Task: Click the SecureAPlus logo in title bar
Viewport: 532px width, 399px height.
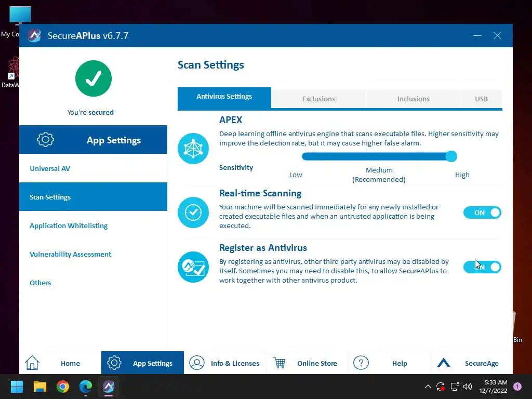Action: (x=35, y=36)
